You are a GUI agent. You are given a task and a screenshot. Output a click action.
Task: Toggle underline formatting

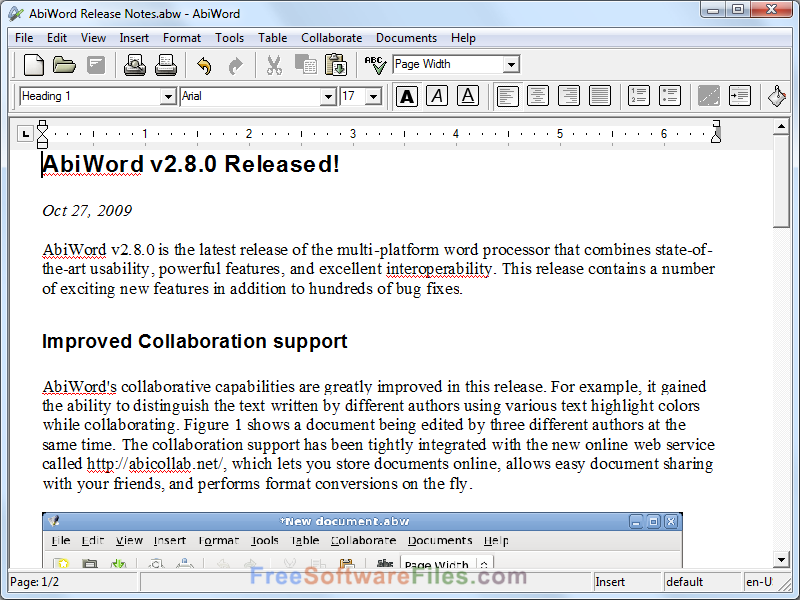coord(468,96)
